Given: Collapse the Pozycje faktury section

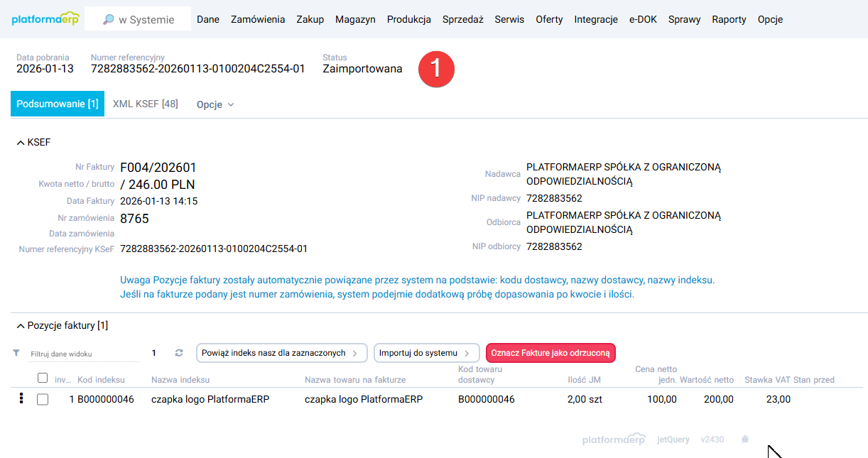Looking at the screenshot, I should coord(20,325).
